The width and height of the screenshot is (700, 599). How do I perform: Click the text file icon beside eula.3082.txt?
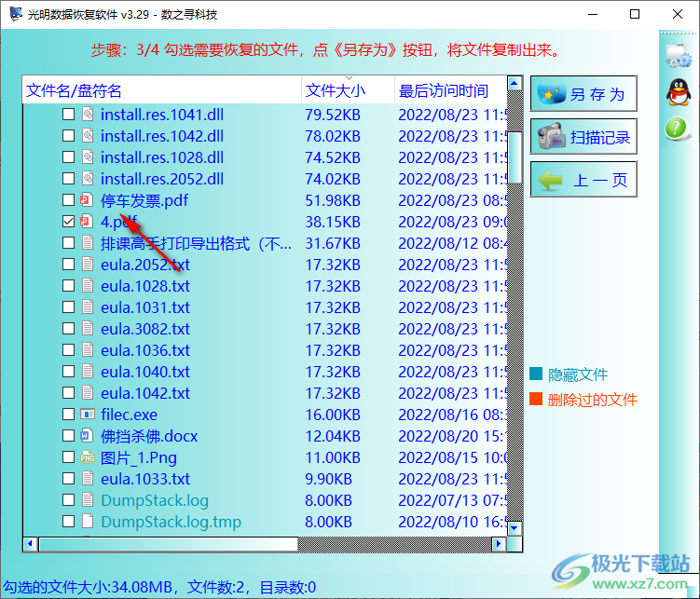pos(88,328)
